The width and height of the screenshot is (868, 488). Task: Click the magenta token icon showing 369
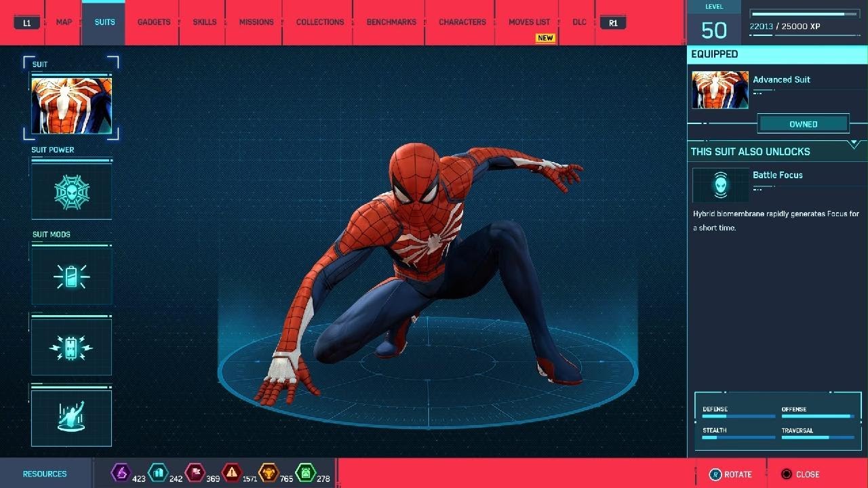click(x=195, y=472)
